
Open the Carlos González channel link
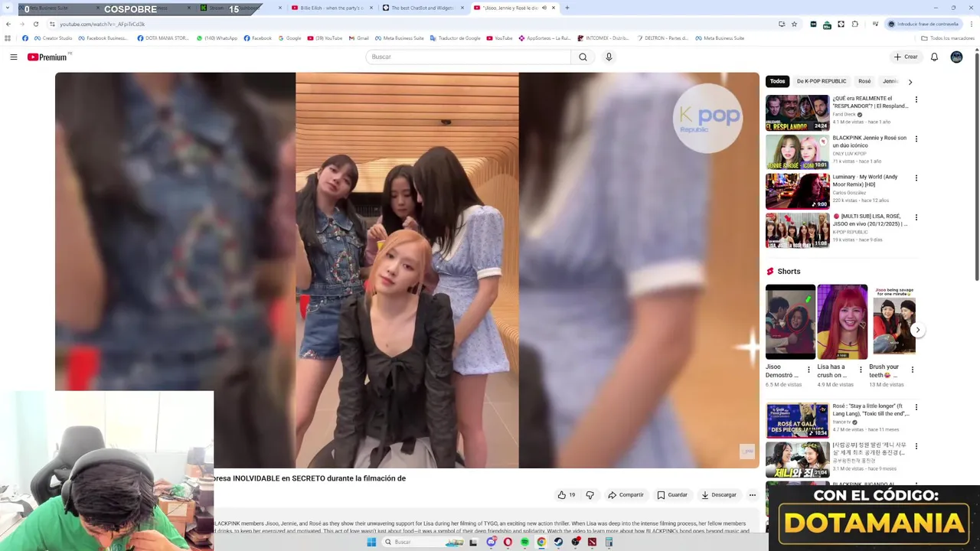[x=850, y=193]
